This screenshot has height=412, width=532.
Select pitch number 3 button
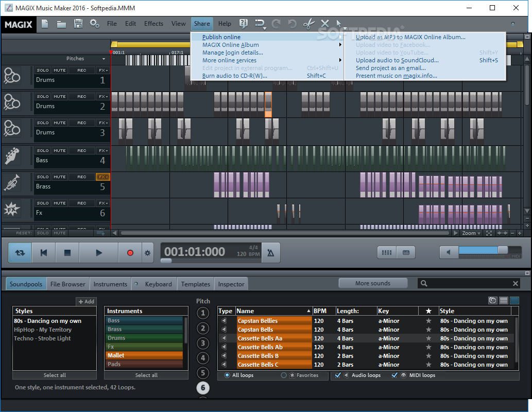coord(203,343)
